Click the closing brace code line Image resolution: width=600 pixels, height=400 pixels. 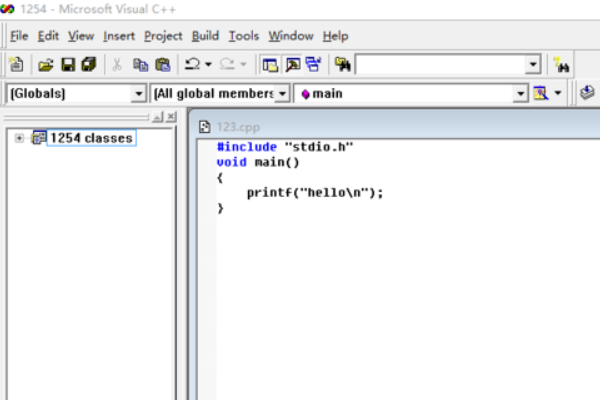point(220,208)
